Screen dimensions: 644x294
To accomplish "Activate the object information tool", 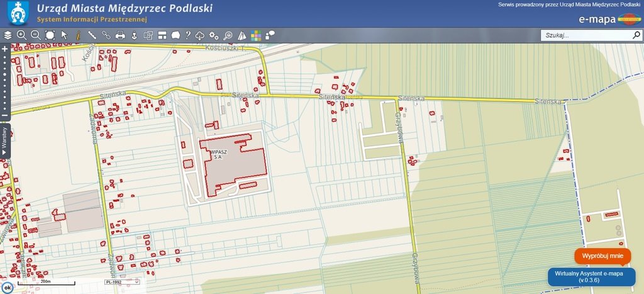I will [x=77, y=35].
